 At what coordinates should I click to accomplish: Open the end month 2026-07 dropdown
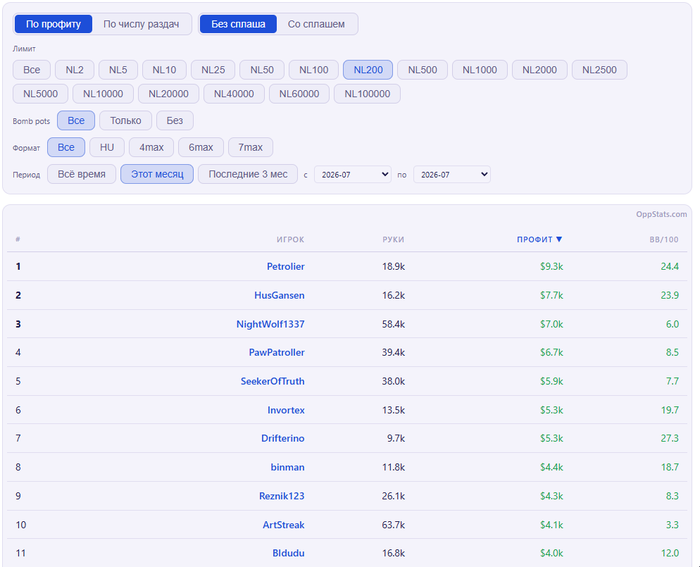click(452, 175)
